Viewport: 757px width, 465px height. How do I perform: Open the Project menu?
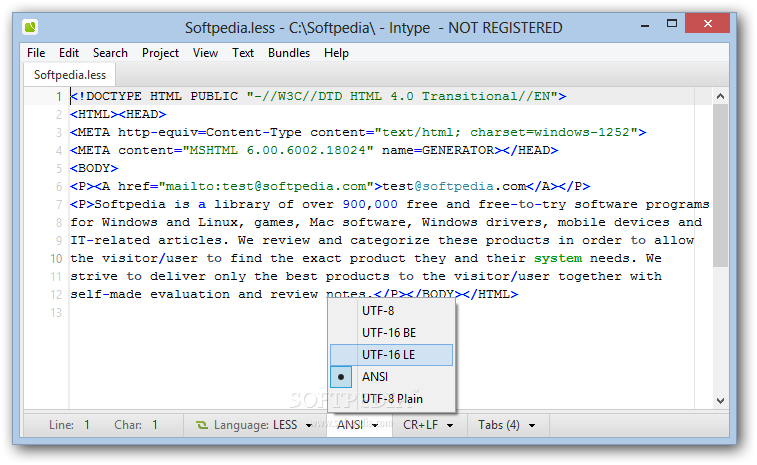point(160,53)
